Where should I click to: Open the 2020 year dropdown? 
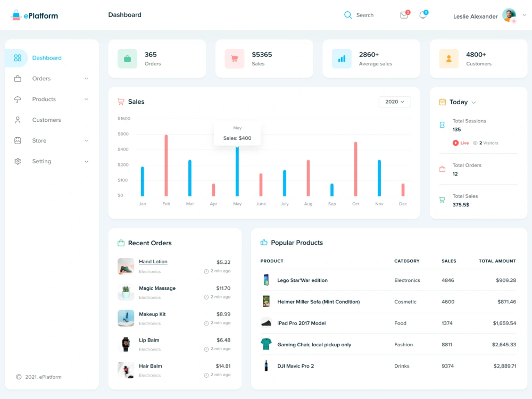(395, 102)
